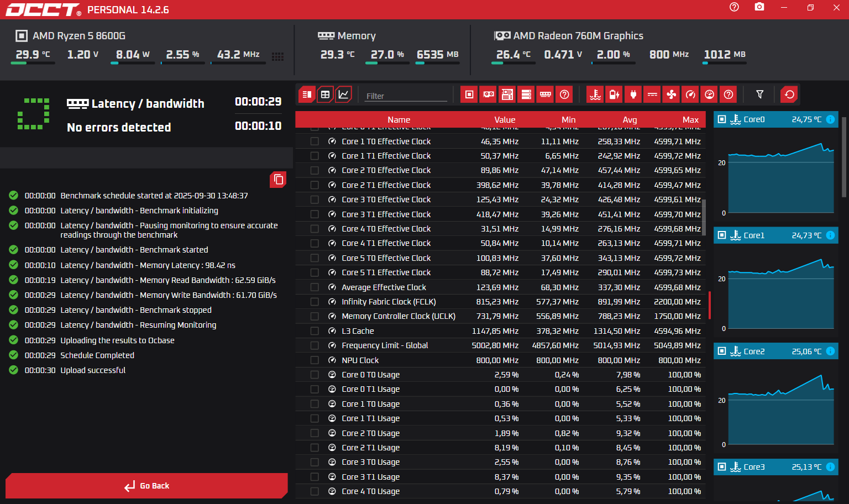The image size is (849, 504).
Task: Tick the Core 1 T0 Effective Clock checkbox
Action: click(315, 141)
